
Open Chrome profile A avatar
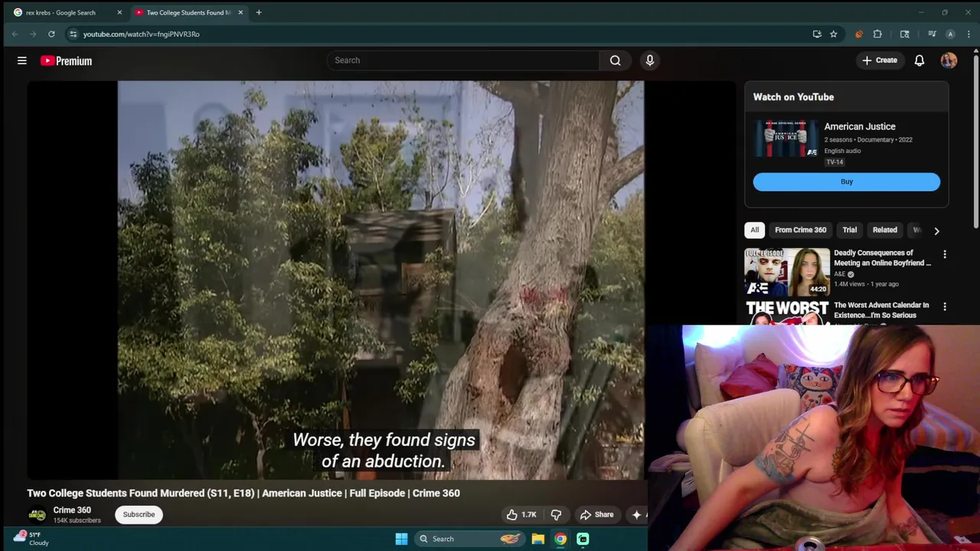(x=950, y=34)
